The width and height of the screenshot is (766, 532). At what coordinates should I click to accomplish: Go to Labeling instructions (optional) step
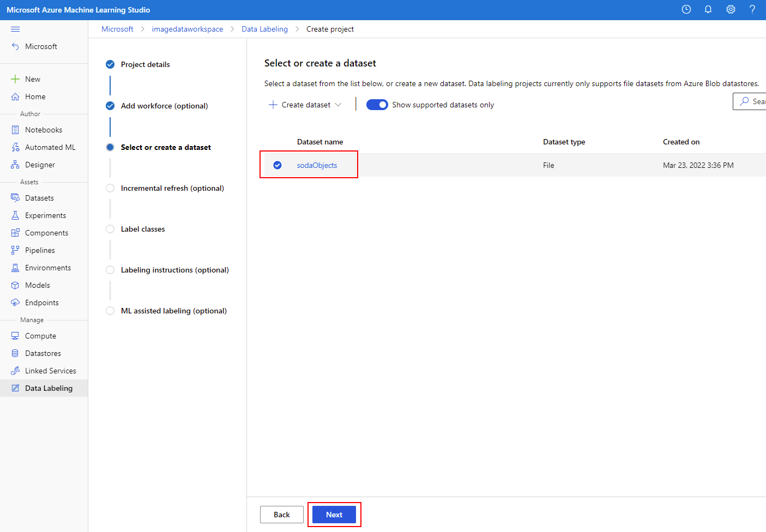(175, 270)
